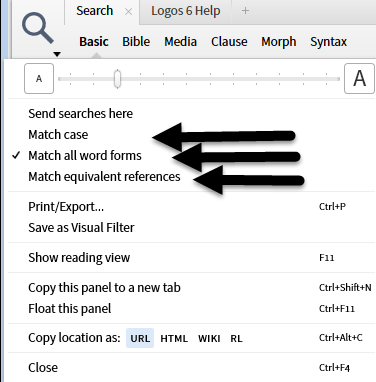The height and width of the screenshot is (382, 376).
Task: Click Save as Visual Filter
Action: [81, 228]
